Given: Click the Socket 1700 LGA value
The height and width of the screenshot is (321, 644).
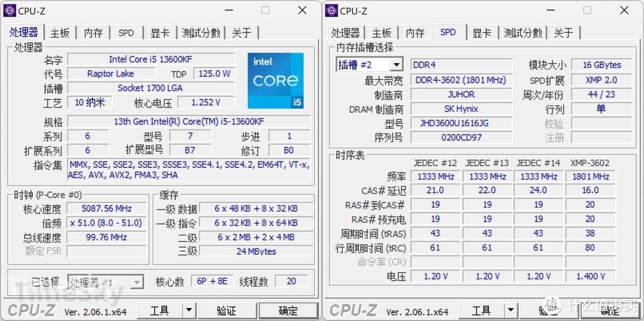Looking at the screenshot, I should click(x=151, y=88).
